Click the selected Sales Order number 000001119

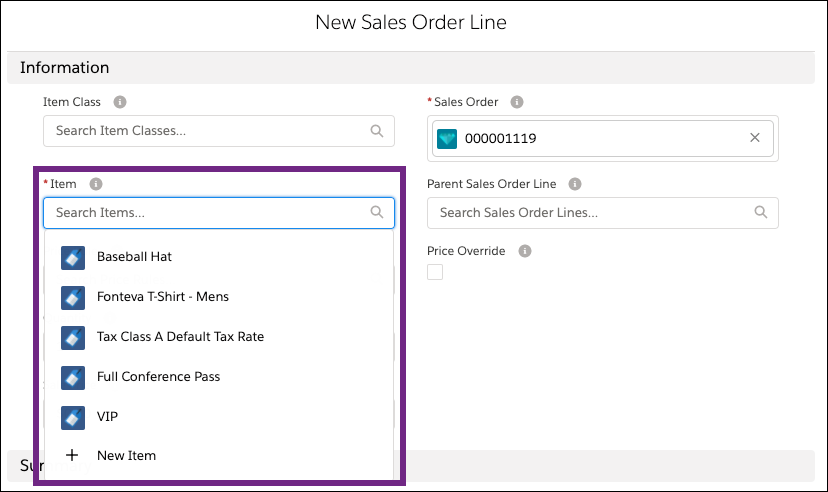click(x=500, y=138)
